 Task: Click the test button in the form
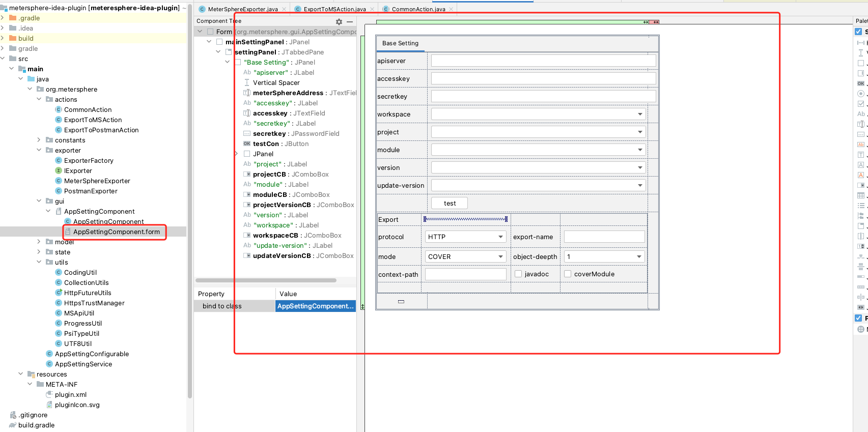point(450,203)
